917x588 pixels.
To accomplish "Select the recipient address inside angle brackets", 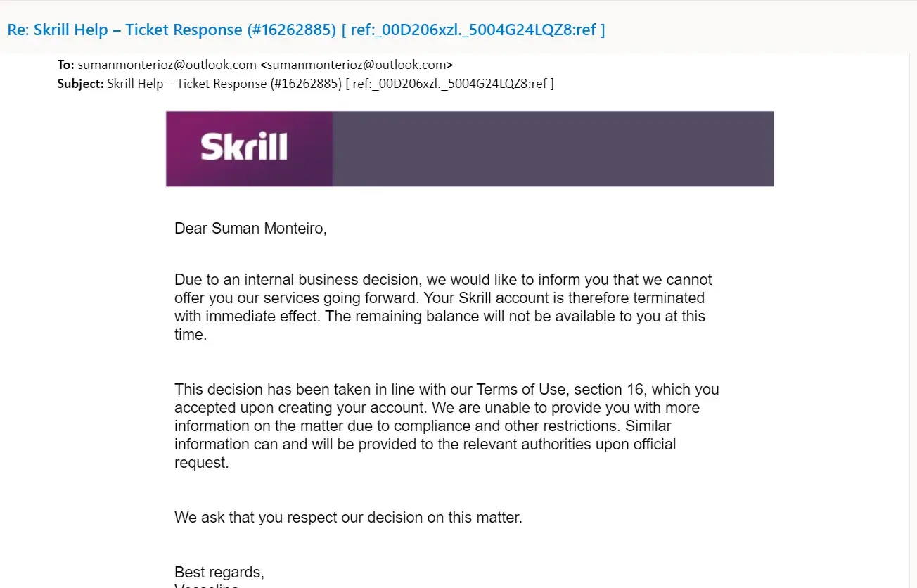I will click(357, 65).
